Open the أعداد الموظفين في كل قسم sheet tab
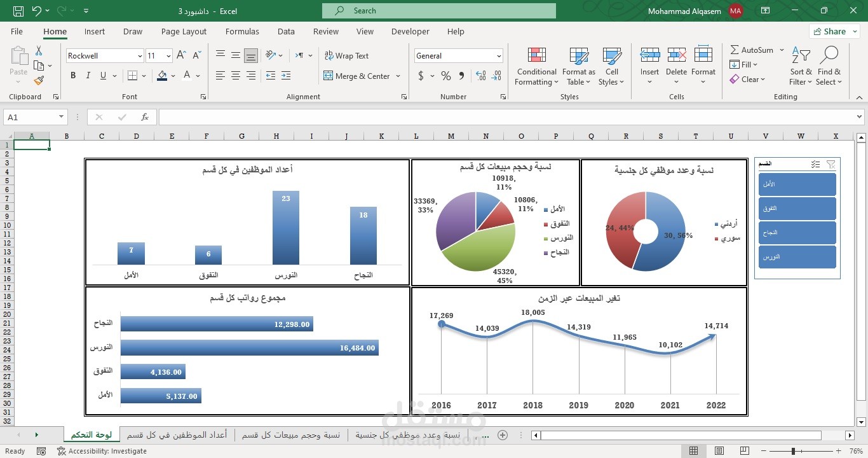Viewport: 868px width, 458px height. click(x=177, y=435)
